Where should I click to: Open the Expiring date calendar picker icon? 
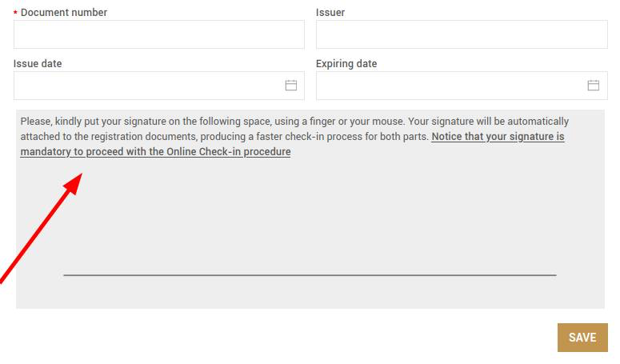pos(593,85)
